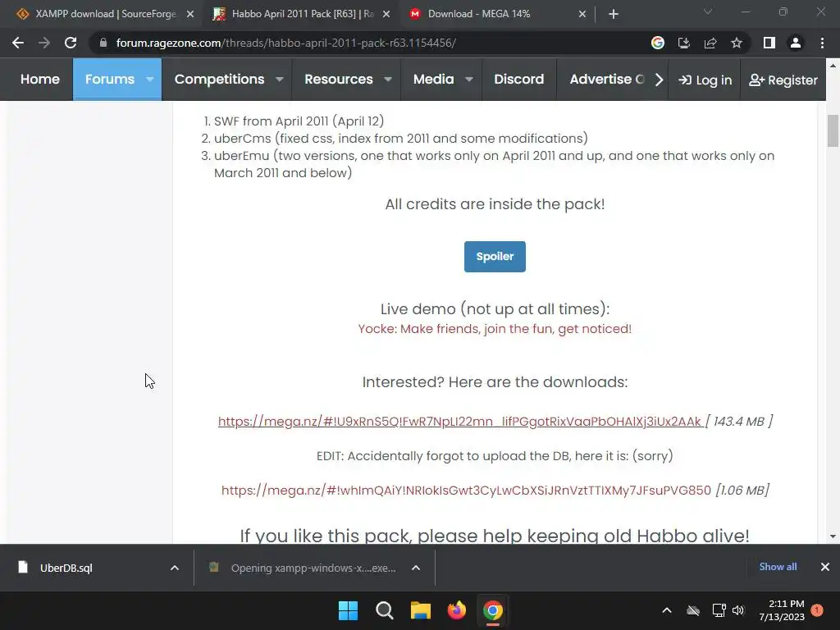Go back using the browser back arrow
The width and height of the screenshot is (840, 630).
pos(18,43)
